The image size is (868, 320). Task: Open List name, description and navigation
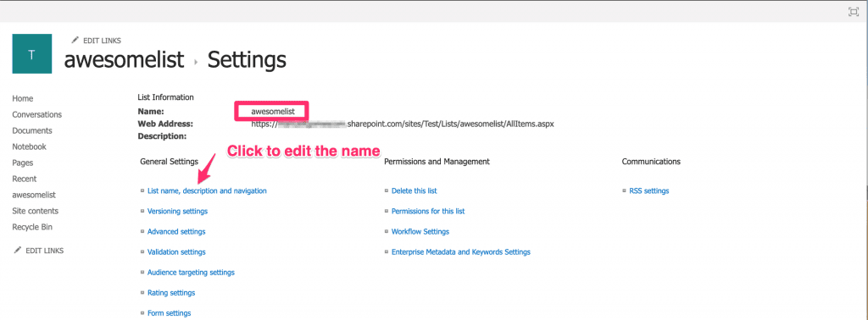207,190
